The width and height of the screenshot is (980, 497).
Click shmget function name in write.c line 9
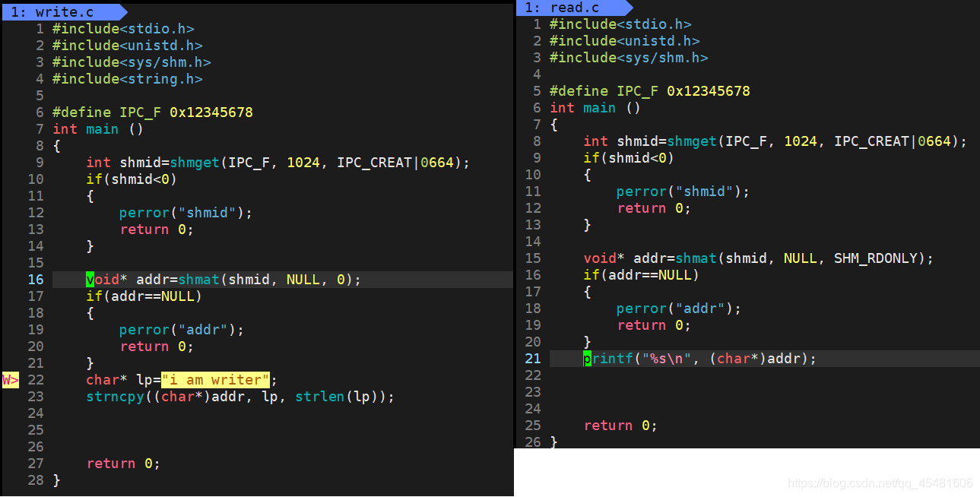[195, 163]
